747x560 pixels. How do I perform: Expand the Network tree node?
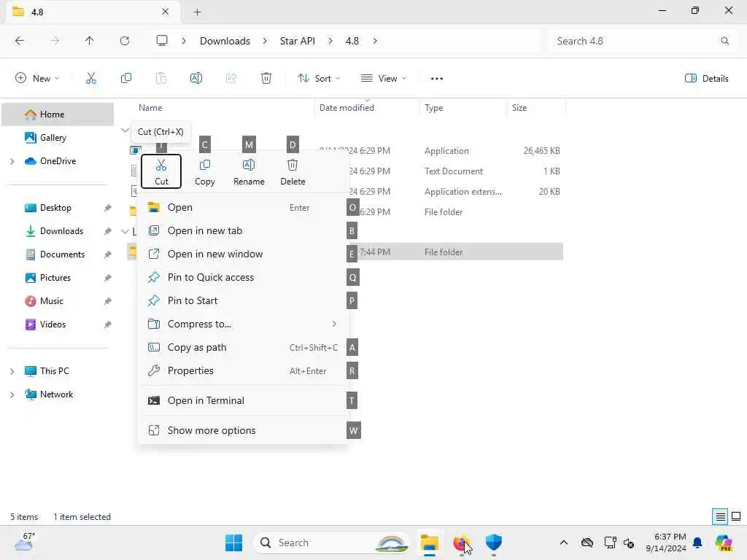coord(12,394)
